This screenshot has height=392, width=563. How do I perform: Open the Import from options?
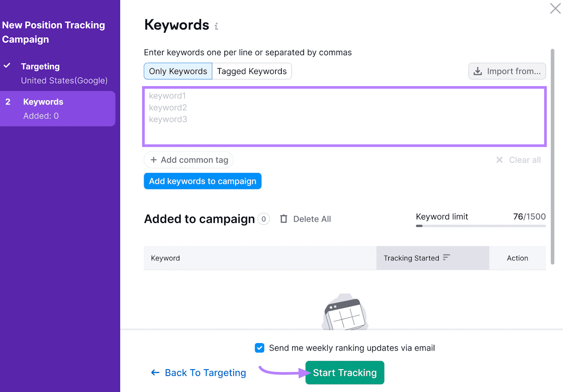(x=507, y=71)
